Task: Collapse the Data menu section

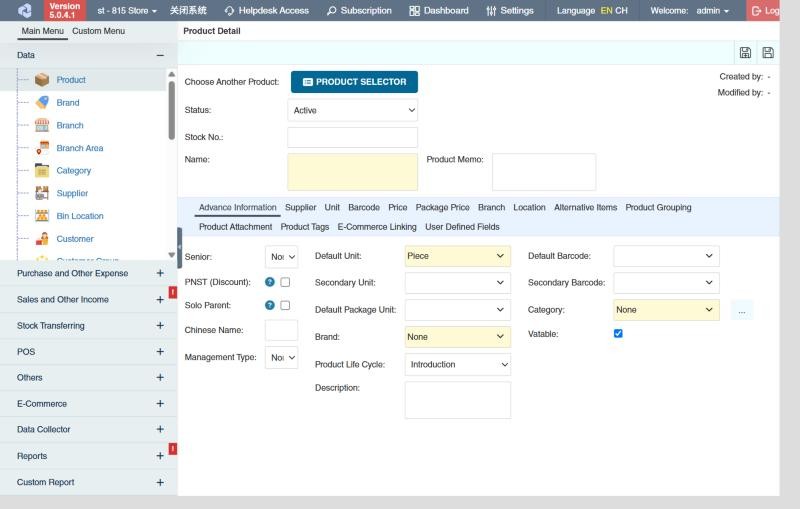Action: point(160,55)
